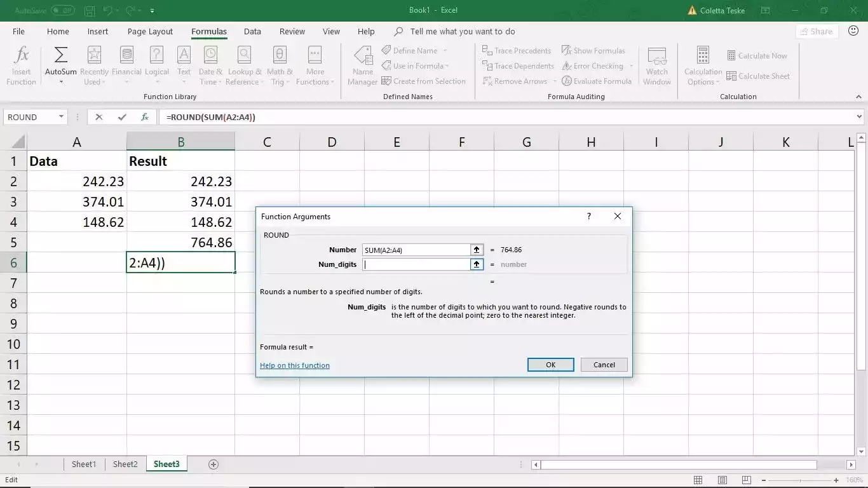Click the Insert Function fx icon in ribbon

(x=22, y=65)
